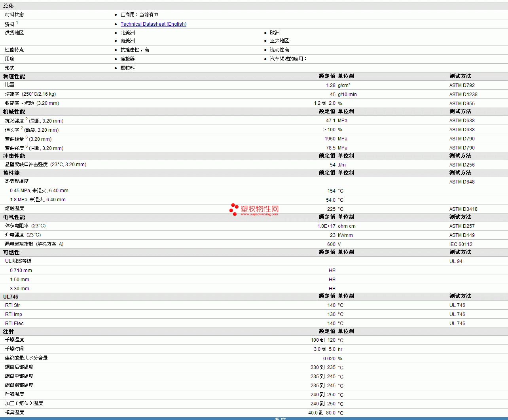Click the 连接器 usage entry

click(x=127, y=59)
